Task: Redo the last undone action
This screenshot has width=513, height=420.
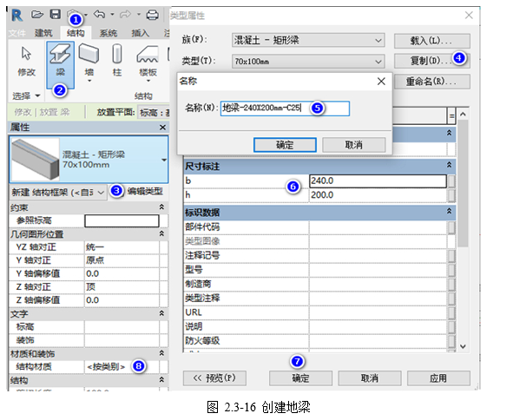Action: [126, 15]
